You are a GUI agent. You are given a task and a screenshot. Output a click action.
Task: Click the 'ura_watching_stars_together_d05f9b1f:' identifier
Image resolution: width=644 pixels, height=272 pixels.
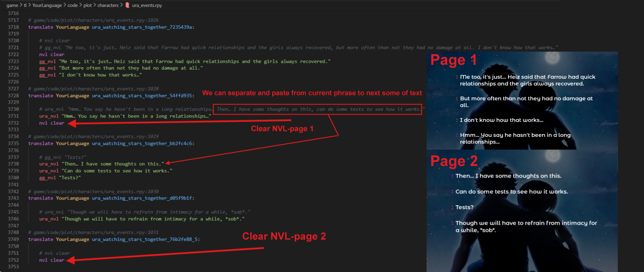143,198
